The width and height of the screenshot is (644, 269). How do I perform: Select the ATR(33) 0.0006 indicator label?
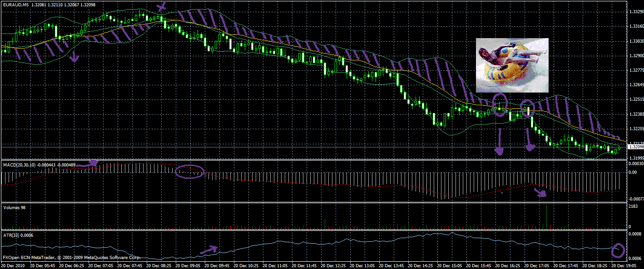coord(18,235)
